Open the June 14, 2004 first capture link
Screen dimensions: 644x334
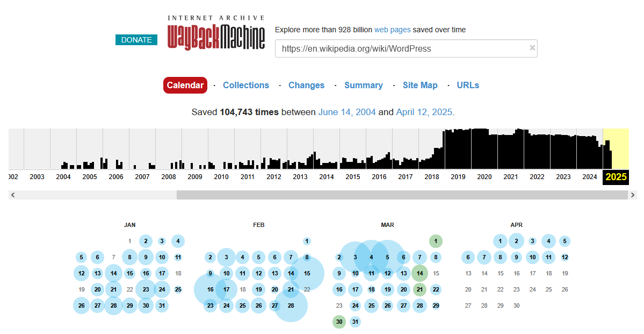pos(347,112)
